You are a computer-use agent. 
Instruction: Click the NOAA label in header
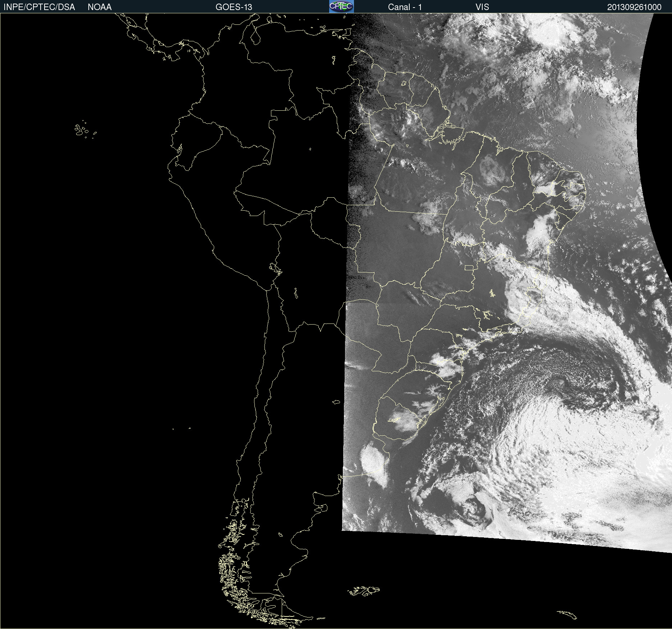(x=100, y=7)
